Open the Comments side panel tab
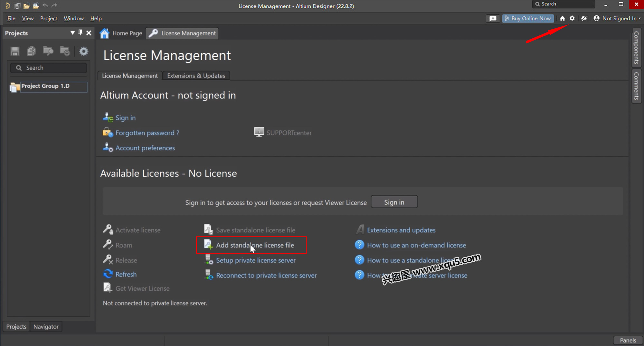The height and width of the screenshot is (346, 644). (x=636, y=86)
